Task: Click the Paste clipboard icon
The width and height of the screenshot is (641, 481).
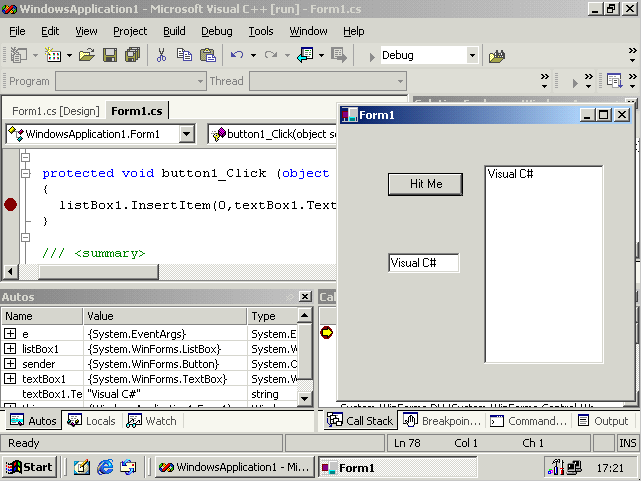Action: pos(208,55)
